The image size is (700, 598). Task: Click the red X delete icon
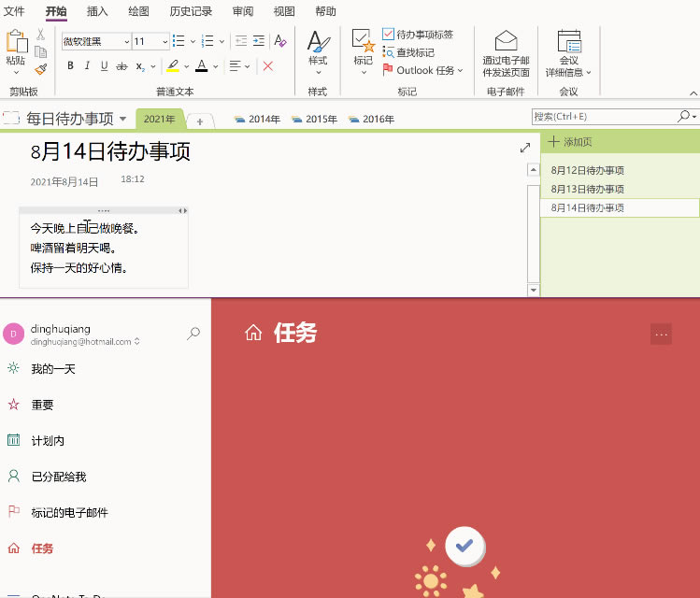(268, 66)
